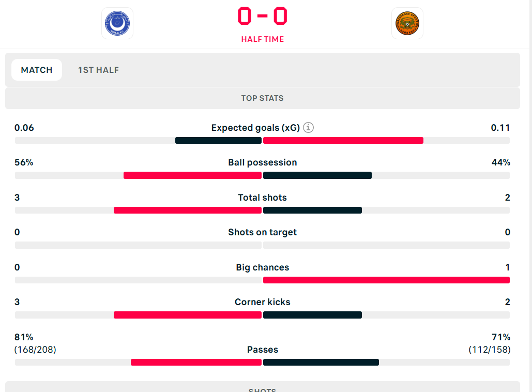This screenshot has width=532, height=392.
Task: Collapse the TOP STATS section header
Action: [x=262, y=98]
